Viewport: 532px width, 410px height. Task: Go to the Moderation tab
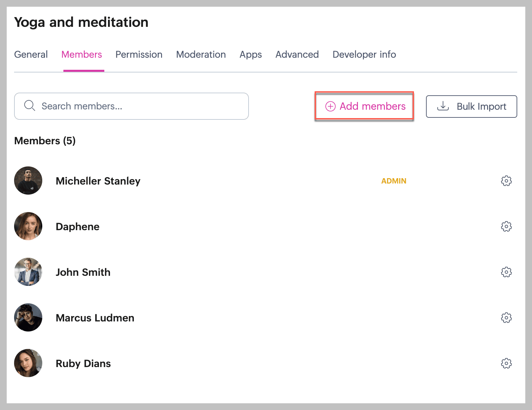click(201, 54)
